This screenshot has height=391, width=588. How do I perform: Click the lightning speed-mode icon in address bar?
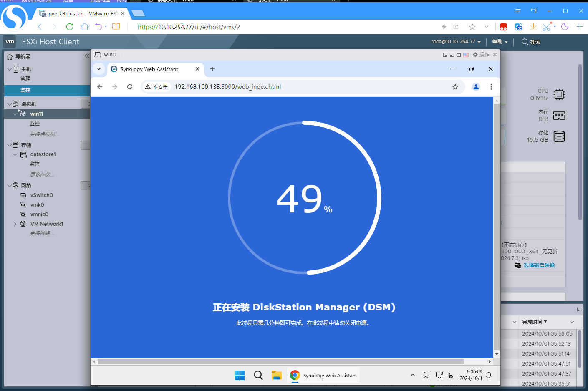(444, 27)
